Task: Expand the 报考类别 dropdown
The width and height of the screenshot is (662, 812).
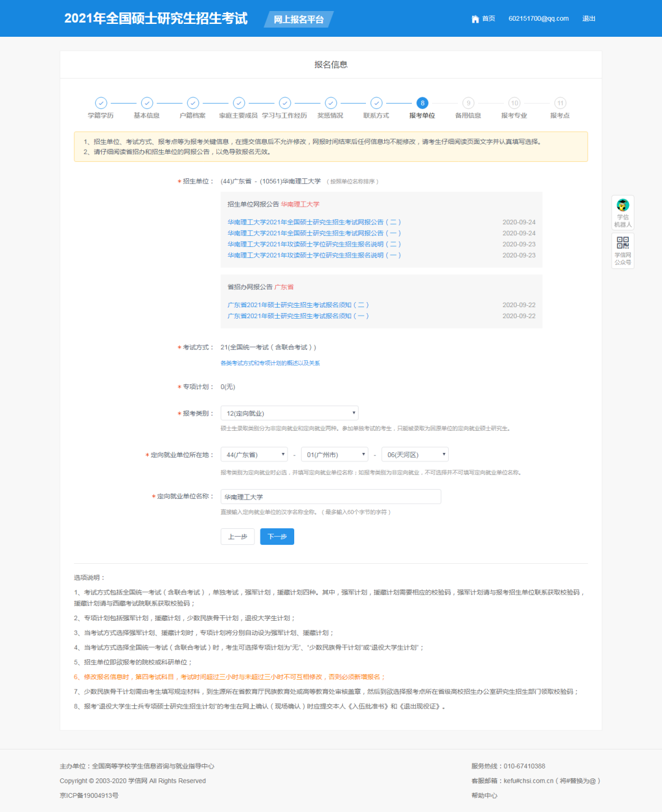Action: [x=289, y=413]
